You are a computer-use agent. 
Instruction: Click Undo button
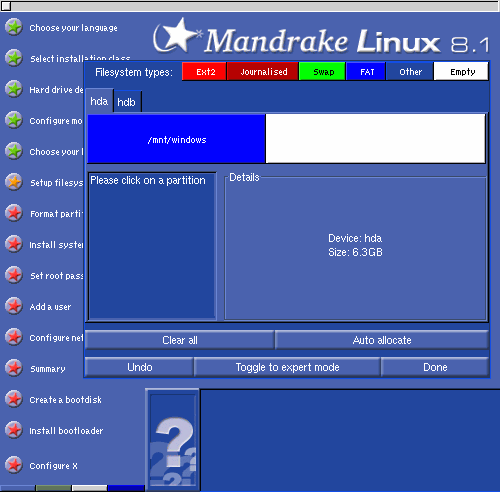pos(139,367)
